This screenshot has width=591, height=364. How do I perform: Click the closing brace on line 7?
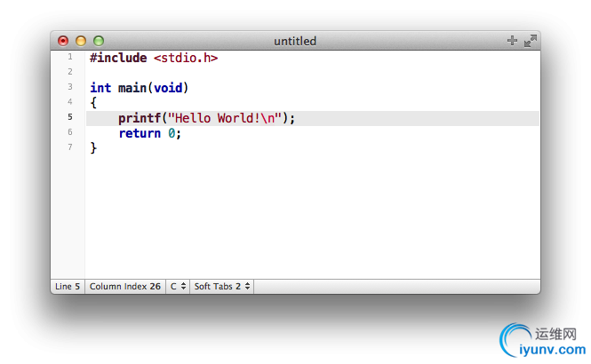pos(93,148)
